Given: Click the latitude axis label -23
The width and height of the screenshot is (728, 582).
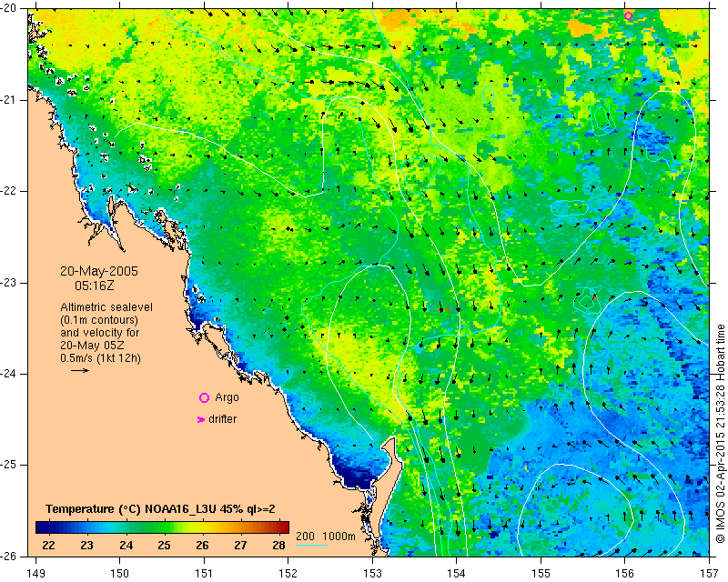Looking at the screenshot, I should (8, 283).
